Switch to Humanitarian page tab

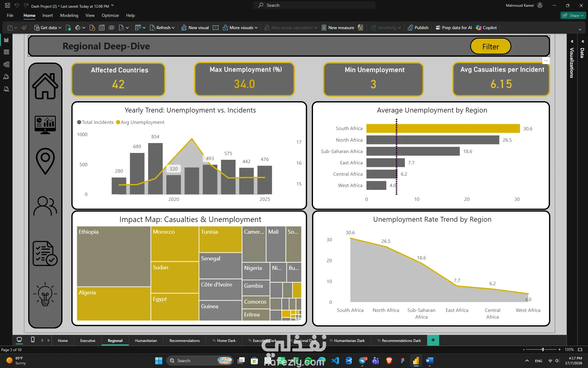click(146, 340)
